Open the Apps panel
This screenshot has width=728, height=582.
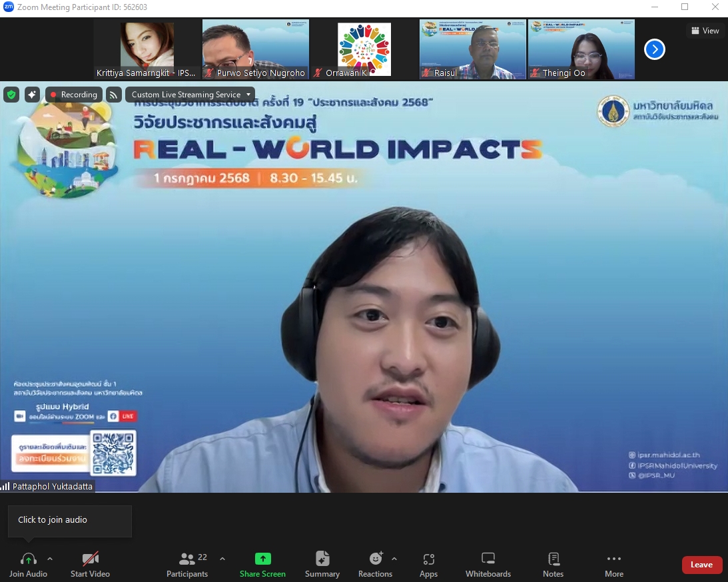428,565
